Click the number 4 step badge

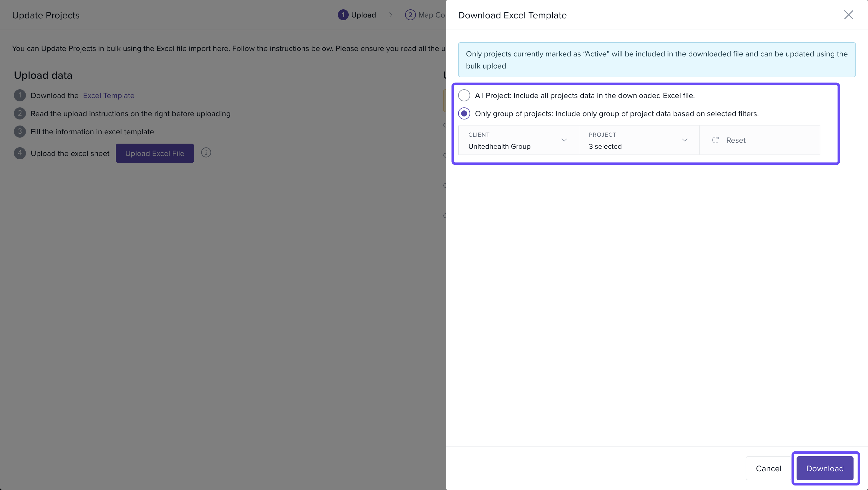pyautogui.click(x=20, y=153)
